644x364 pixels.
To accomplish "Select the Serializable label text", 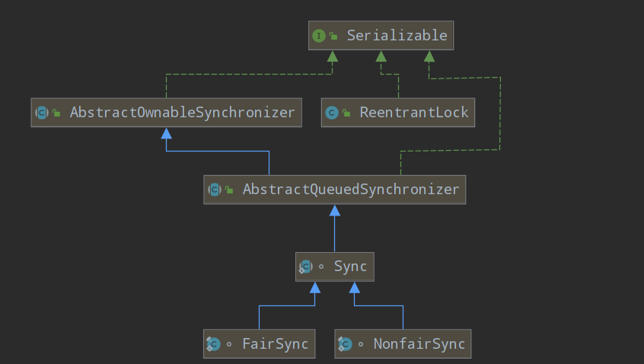I will [x=397, y=36].
